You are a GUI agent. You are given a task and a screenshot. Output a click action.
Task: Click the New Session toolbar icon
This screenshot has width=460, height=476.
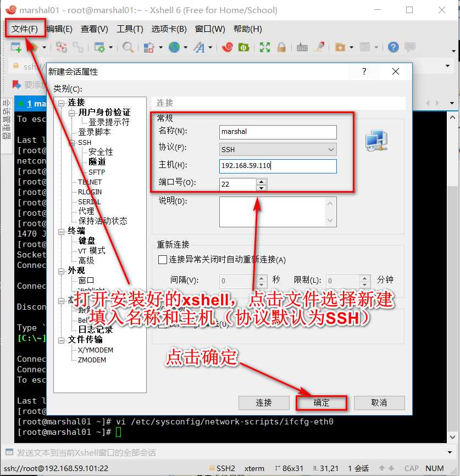(x=16, y=47)
